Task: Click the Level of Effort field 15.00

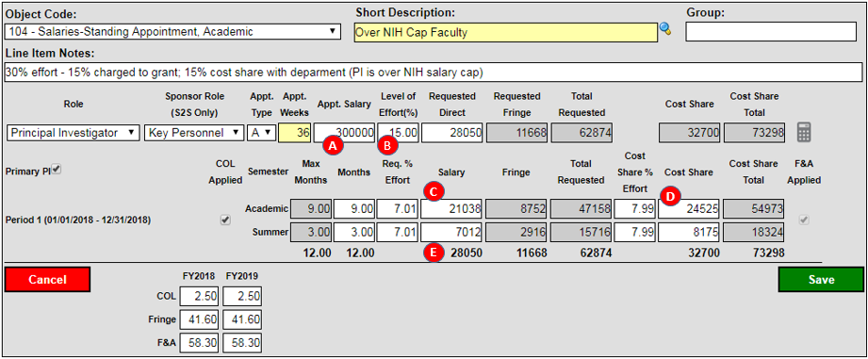Action: 398,133
